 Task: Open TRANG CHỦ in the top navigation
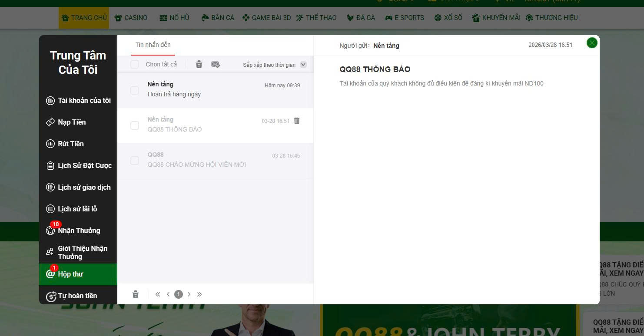tap(84, 18)
